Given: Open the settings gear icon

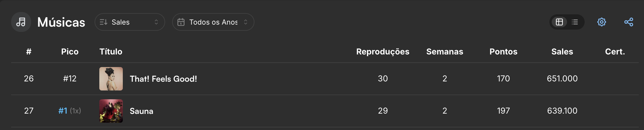Looking at the screenshot, I should (x=601, y=22).
